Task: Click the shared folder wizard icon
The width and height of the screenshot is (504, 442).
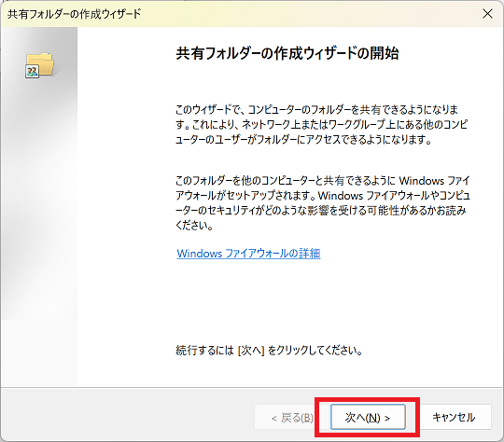Action: click(x=39, y=65)
